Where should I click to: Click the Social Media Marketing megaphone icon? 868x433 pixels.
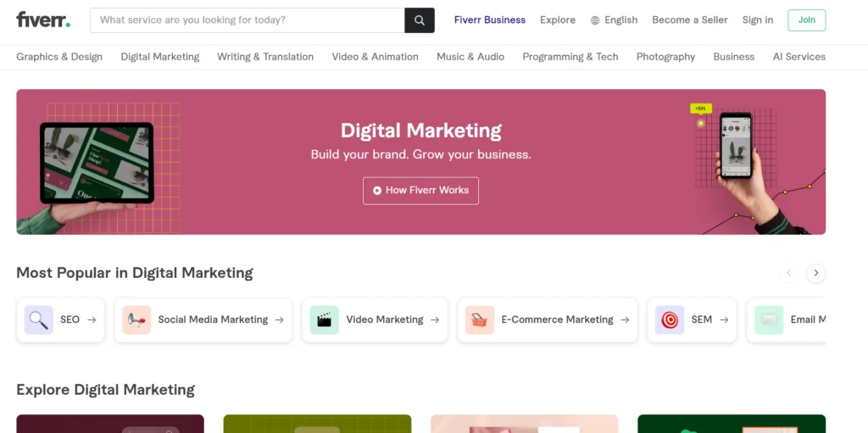tap(136, 319)
